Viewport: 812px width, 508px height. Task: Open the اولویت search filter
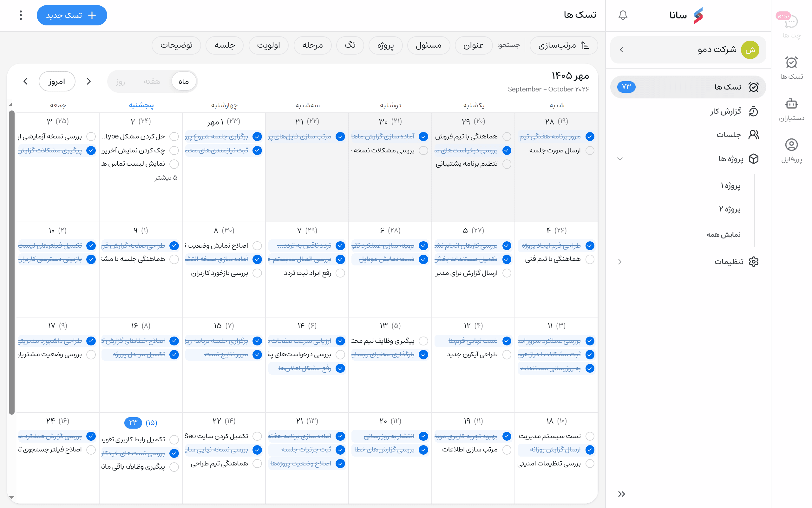tap(268, 45)
